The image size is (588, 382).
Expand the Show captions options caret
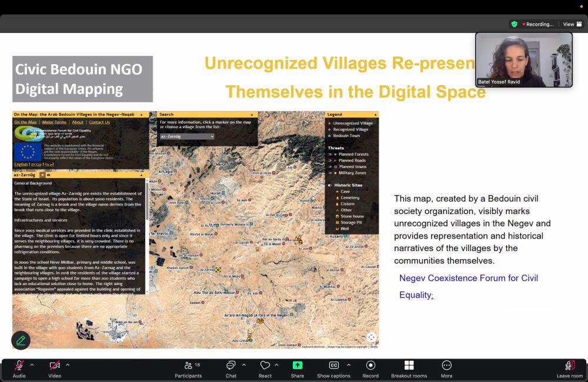pyautogui.click(x=348, y=364)
